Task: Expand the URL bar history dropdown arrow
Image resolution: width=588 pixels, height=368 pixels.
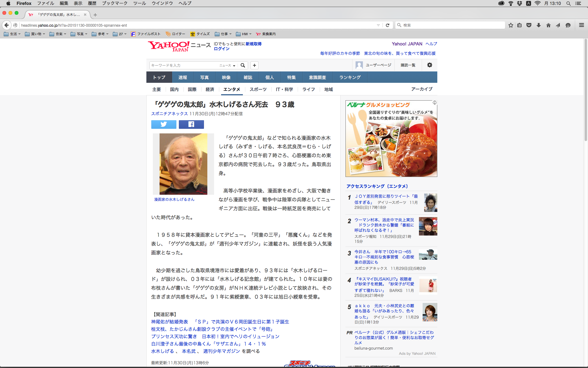Action: [378, 25]
